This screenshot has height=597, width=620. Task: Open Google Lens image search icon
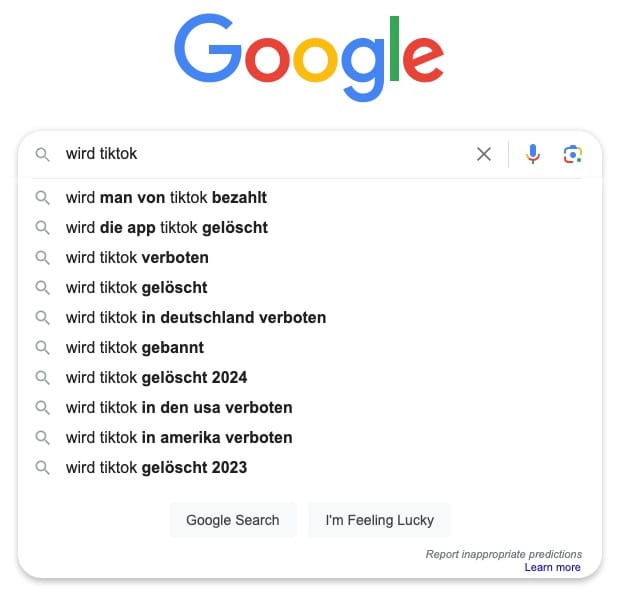click(x=572, y=154)
